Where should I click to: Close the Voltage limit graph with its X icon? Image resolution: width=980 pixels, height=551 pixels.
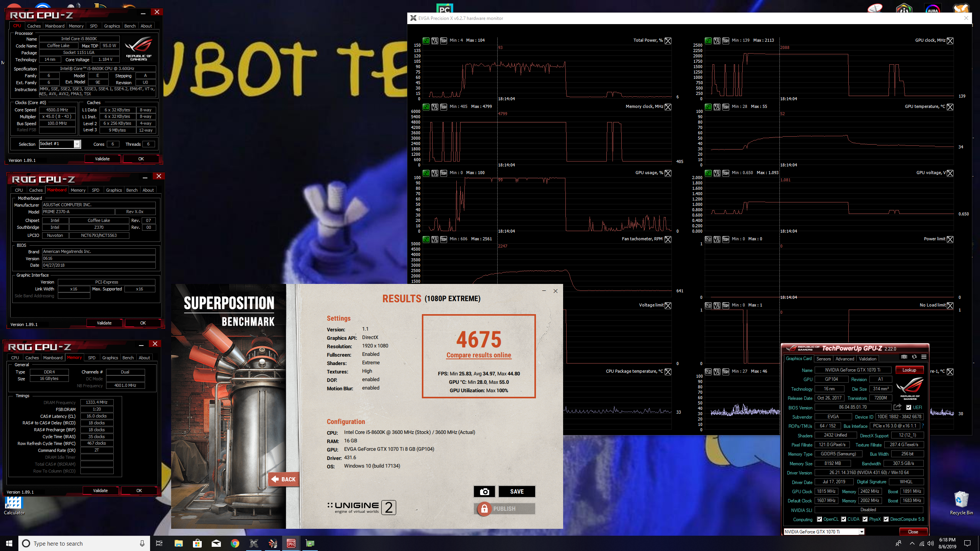coord(668,305)
